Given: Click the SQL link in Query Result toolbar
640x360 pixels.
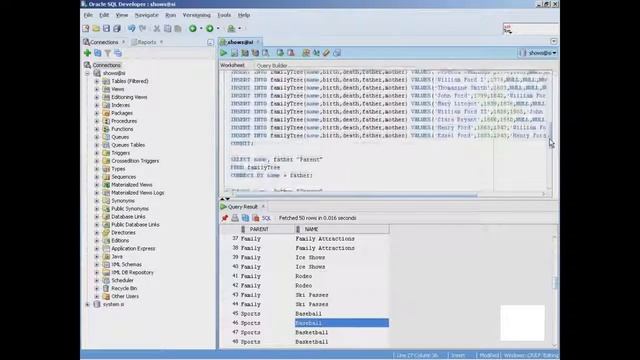Looking at the screenshot, I should tap(266, 218).
